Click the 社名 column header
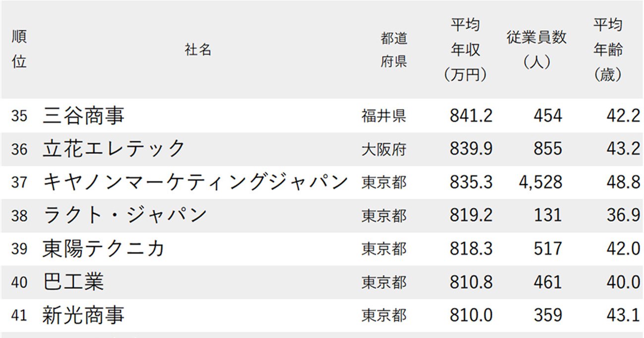 (198, 49)
